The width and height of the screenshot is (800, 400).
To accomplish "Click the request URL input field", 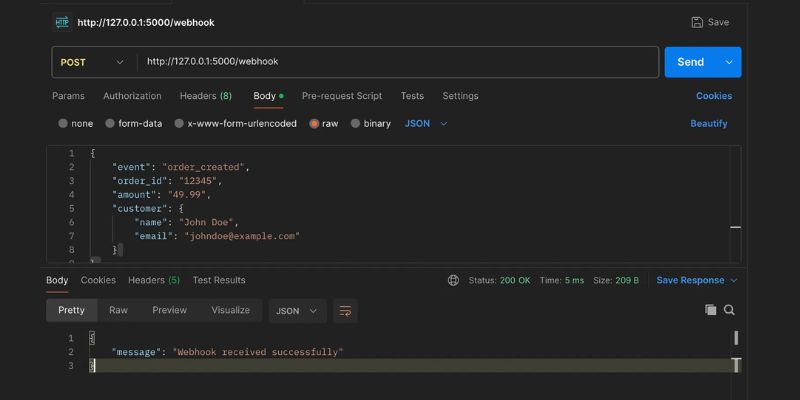I will 400,62.
